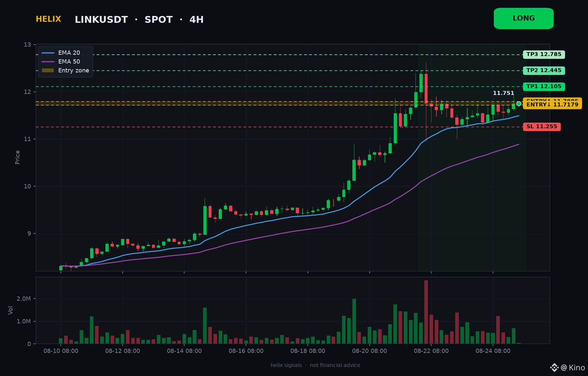Click the 08-14 08:00 time axis label

(x=184, y=351)
